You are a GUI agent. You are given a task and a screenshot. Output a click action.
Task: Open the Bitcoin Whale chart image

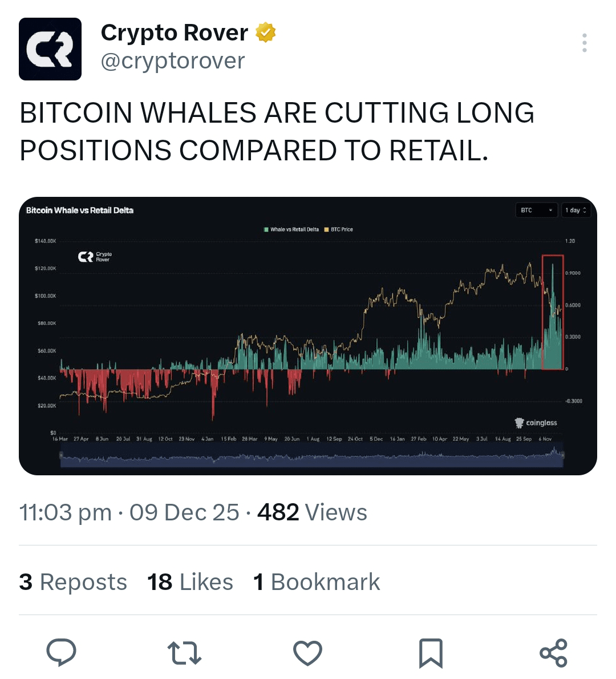(308, 336)
